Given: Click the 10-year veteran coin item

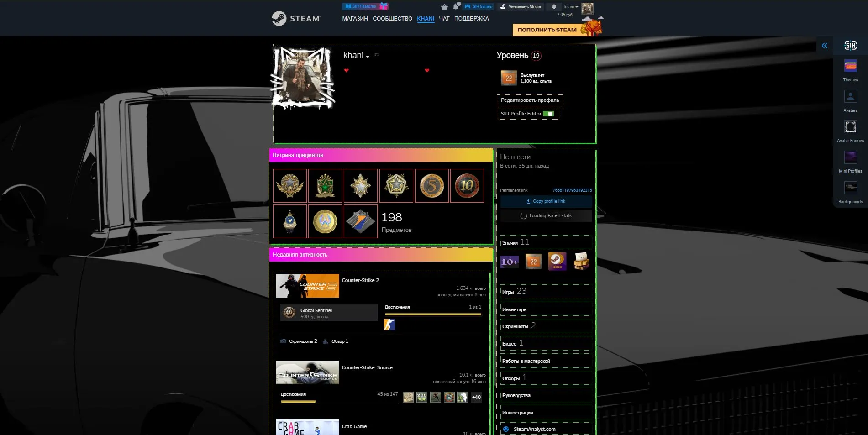Looking at the screenshot, I should (x=467, y=186).
